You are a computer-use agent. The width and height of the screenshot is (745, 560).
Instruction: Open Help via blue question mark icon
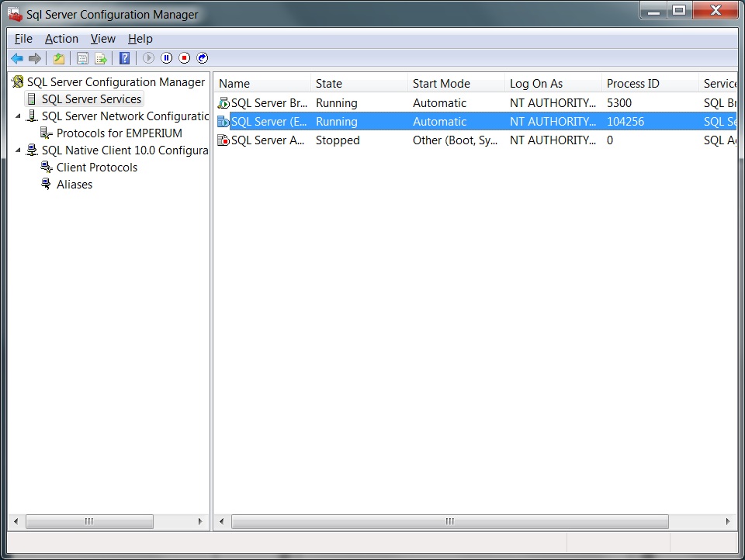(x=124, y=58)
